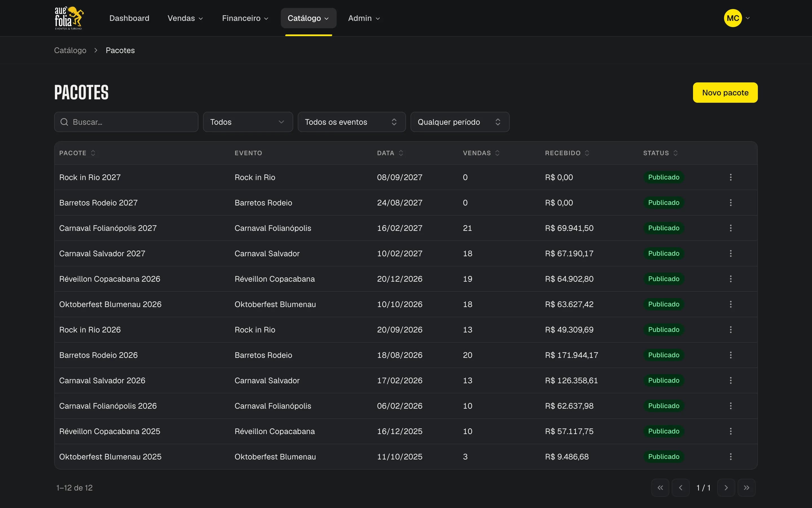Image resolution: width=812 pixels, height=508 pixels.
Task: Go to next page of results
Action: pyautogui.click(x=726, y=487)
